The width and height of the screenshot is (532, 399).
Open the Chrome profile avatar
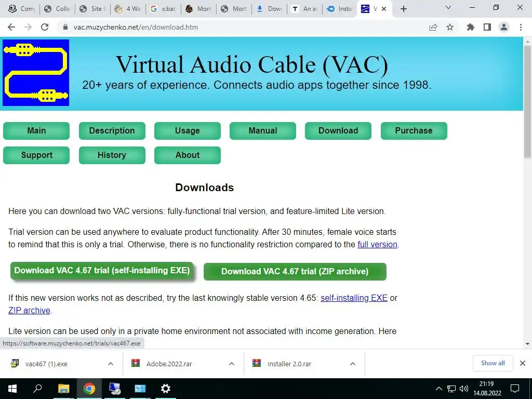(x=504, y=27)
